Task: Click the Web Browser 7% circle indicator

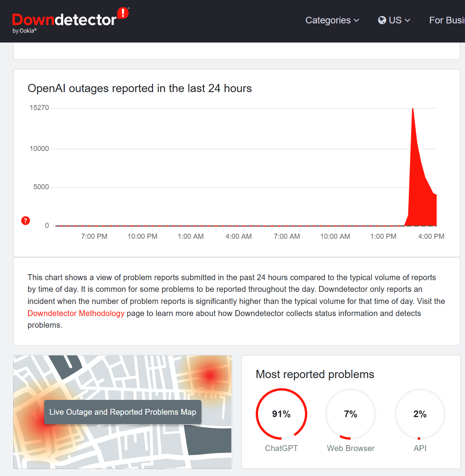Action: coord(350,414)
